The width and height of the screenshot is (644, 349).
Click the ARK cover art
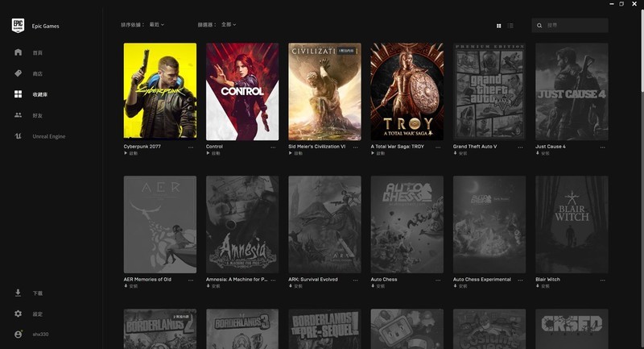coord(324,224)
